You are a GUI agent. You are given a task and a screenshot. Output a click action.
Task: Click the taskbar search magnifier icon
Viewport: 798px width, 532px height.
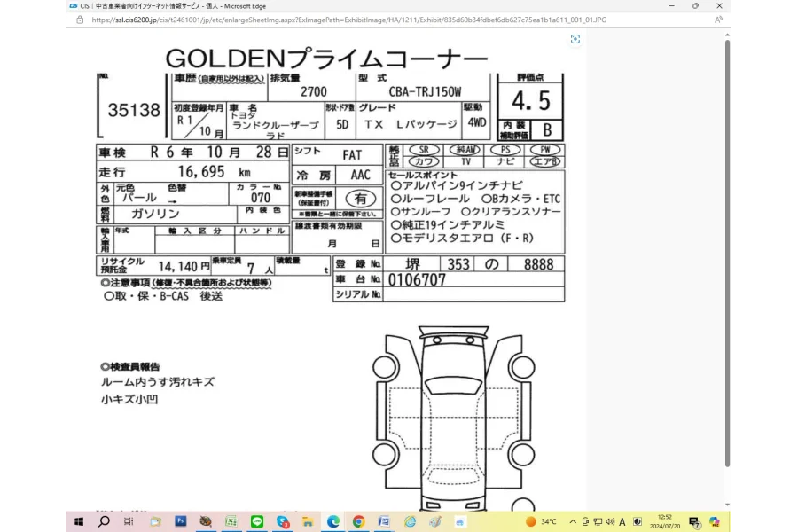104,521
